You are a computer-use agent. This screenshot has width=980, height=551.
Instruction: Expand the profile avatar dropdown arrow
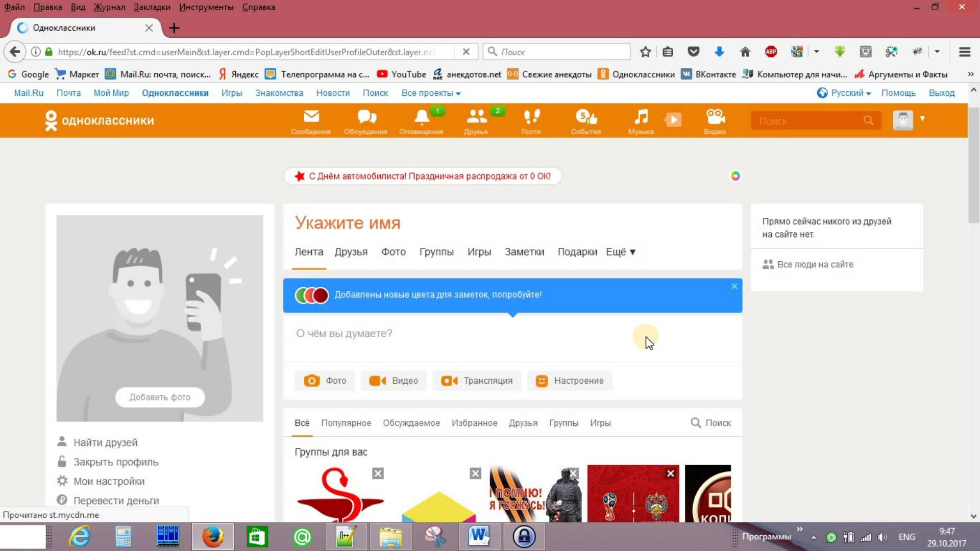click(x=922, y=118)
